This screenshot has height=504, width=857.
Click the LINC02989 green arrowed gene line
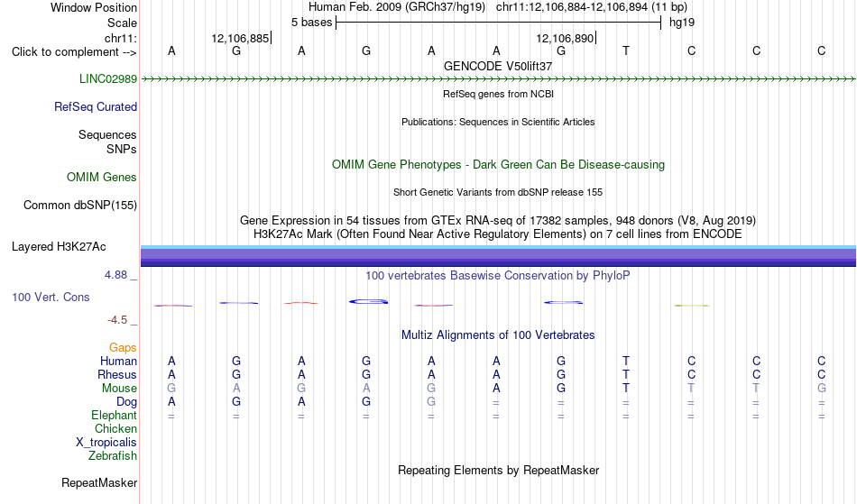point(498,79)
